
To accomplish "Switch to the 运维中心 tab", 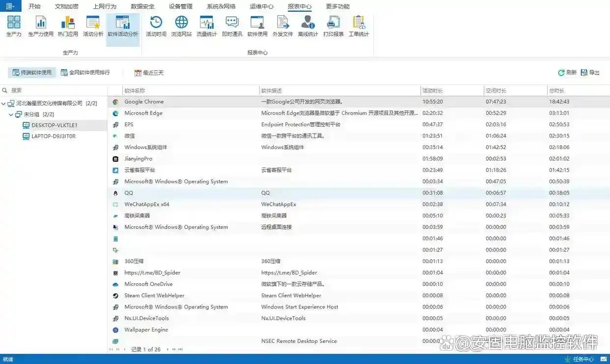I will coord(261,6).
